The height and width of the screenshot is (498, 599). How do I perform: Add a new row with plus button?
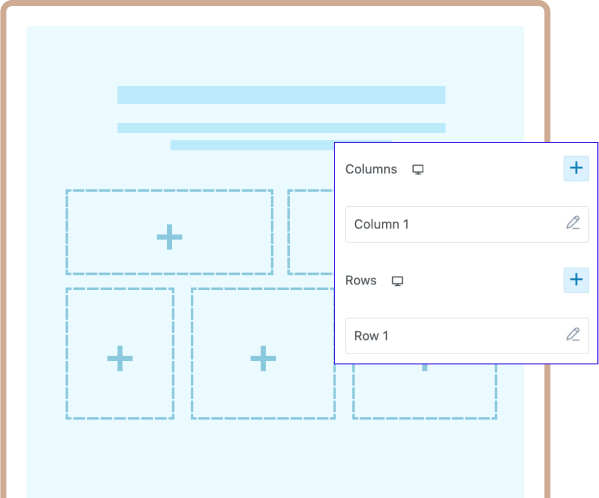tap(576, 280)
